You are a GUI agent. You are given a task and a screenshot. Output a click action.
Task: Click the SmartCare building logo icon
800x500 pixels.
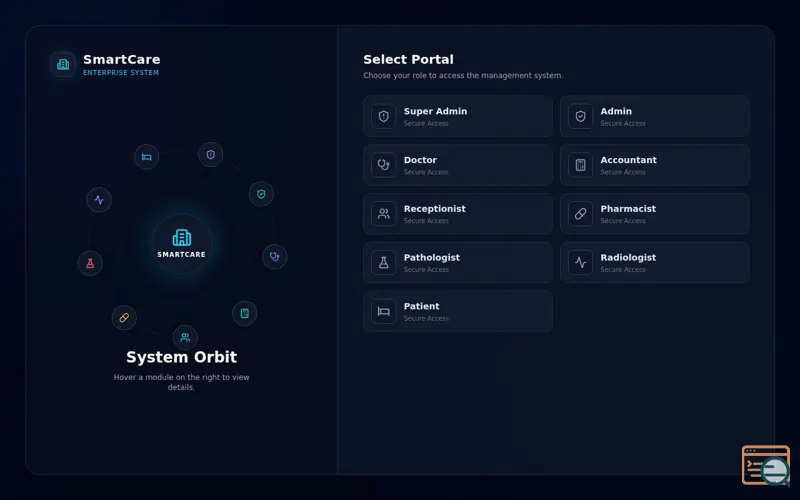pyautogui.click(x=63, y=64)
